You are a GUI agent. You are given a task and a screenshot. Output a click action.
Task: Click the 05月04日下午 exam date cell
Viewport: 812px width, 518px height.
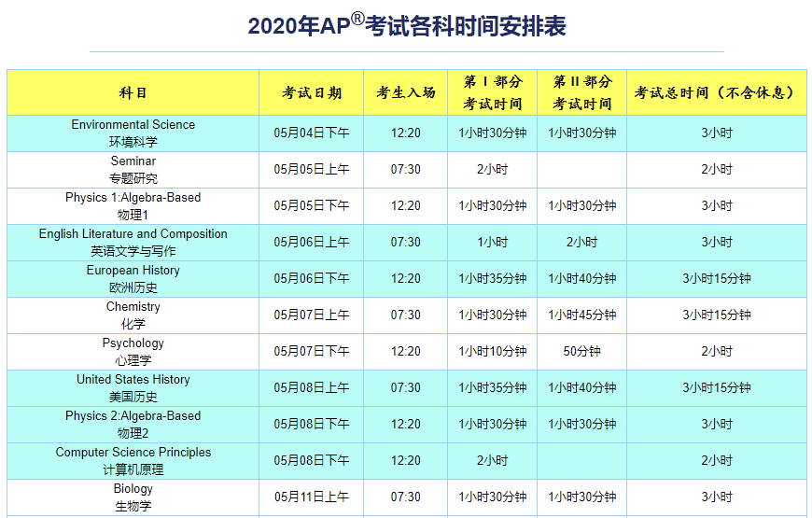click(x=312, y=133)
